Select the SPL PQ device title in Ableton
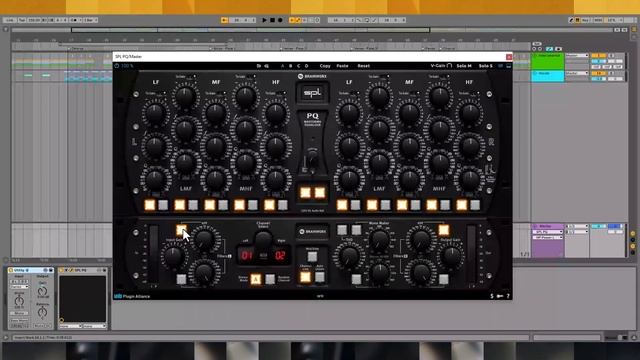The image size is (640, 360). (x=83, y=270)
